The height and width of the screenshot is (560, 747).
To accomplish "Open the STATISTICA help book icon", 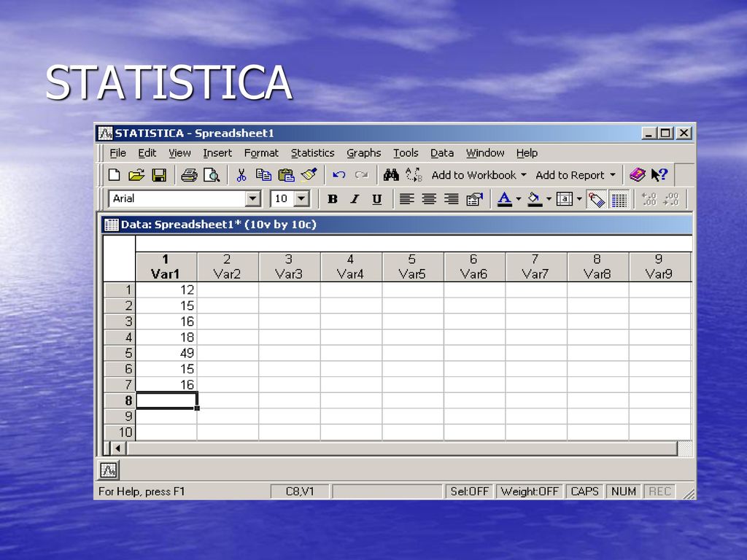I will pos(638,175).
